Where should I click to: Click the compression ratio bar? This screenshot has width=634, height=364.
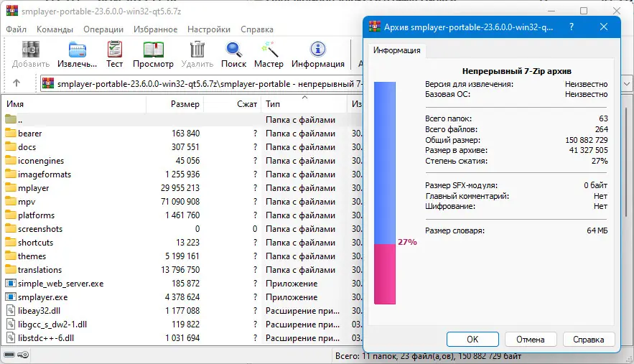point(385,193)
